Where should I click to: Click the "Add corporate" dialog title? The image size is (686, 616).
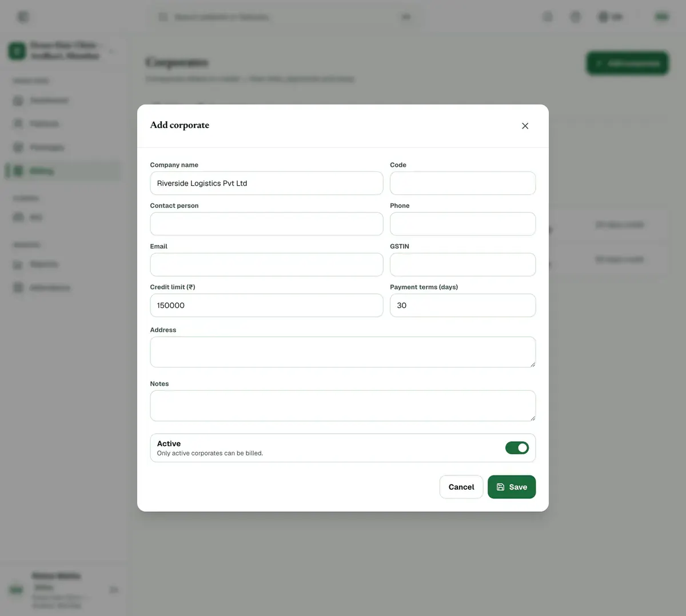(180, 125)
